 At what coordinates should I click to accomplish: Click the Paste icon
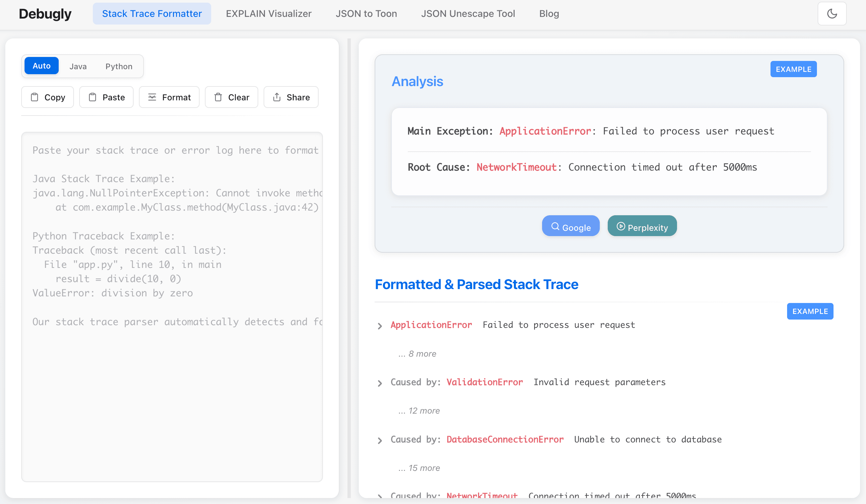point(93,97)
